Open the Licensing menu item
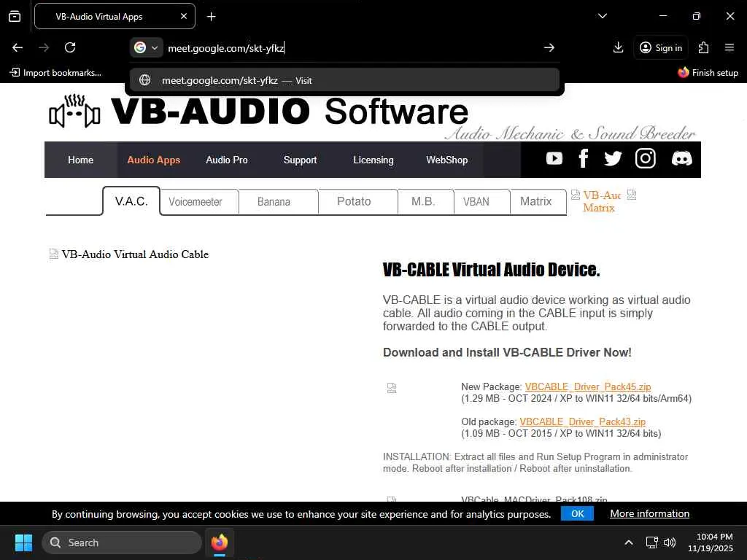Viewport: 747px width, 560px height. 373,160
